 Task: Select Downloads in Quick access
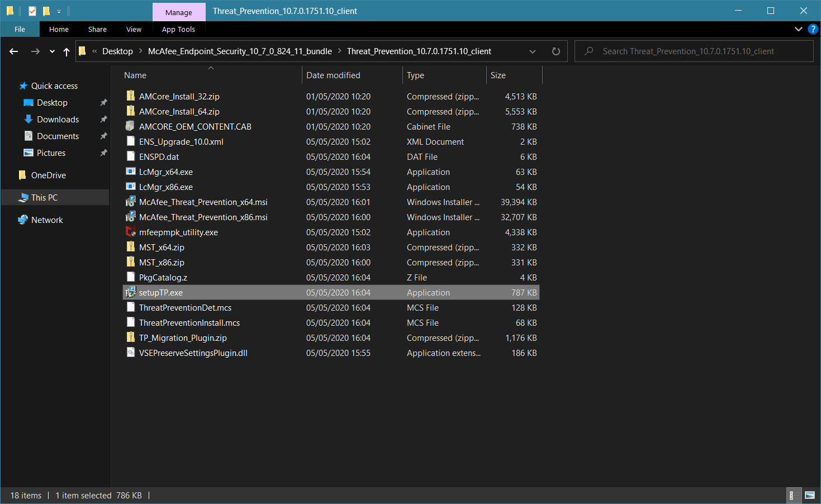58,120
